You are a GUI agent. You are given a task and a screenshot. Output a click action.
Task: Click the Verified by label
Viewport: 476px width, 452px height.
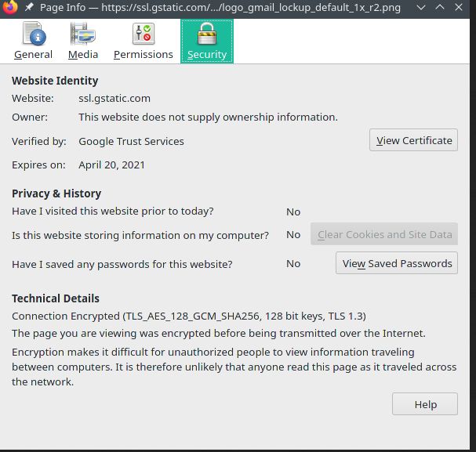(39, 142)
